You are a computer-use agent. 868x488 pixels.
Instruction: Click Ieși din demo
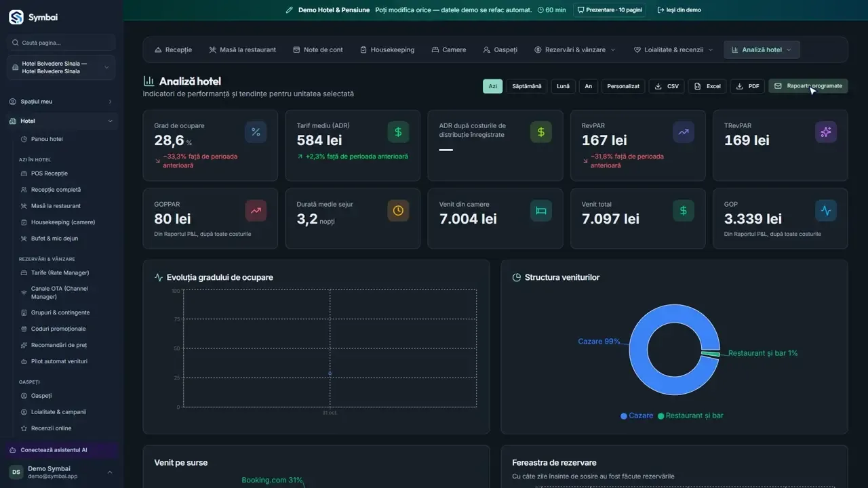pos(679,10)
